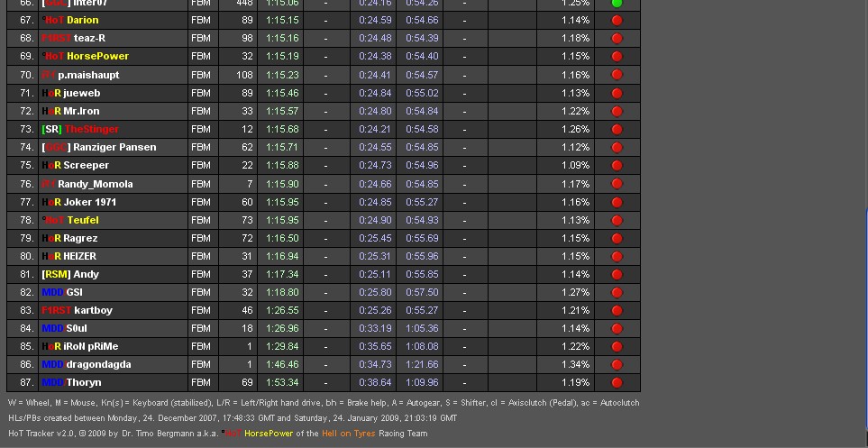The height and width of the screenshot is (448, 868).
Task: Select driver kartboy in the list
Action: [x=93, y=310]
